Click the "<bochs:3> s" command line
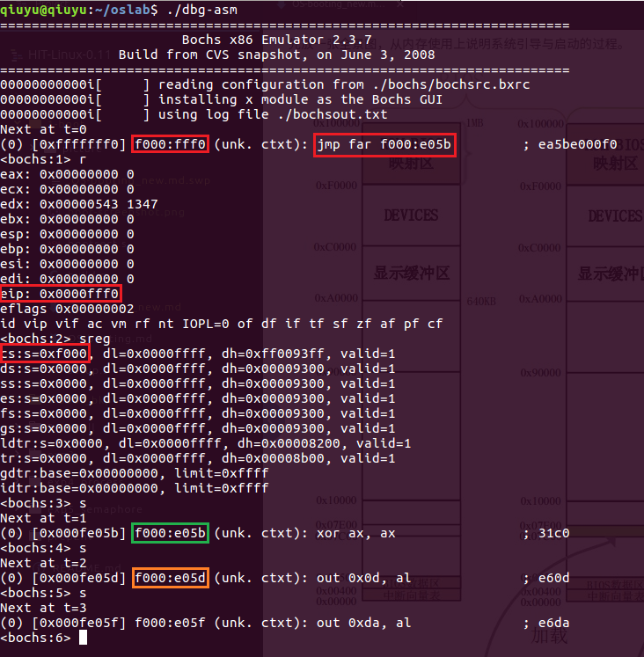This screenshot has width=644, height=657. (44, 504)
